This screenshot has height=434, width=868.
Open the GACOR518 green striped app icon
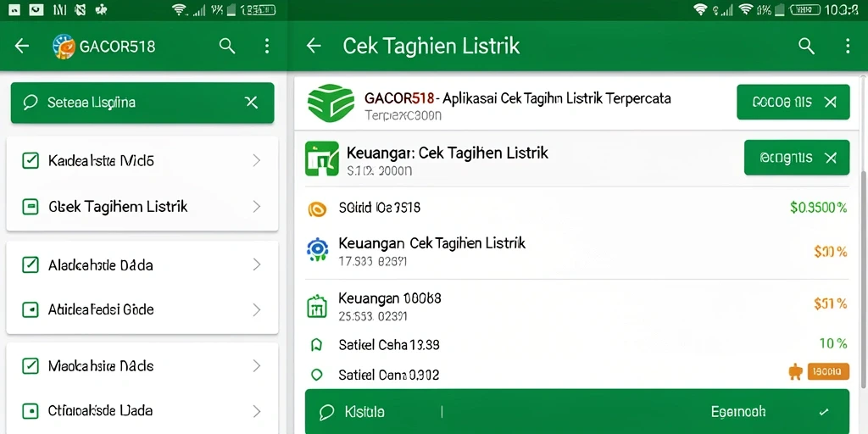(331, 103)
